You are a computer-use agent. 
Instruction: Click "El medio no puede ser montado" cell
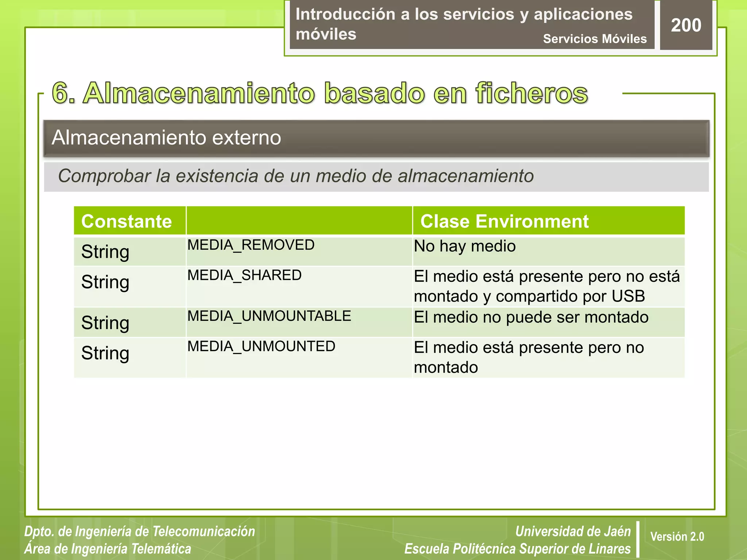click(549, 322)
